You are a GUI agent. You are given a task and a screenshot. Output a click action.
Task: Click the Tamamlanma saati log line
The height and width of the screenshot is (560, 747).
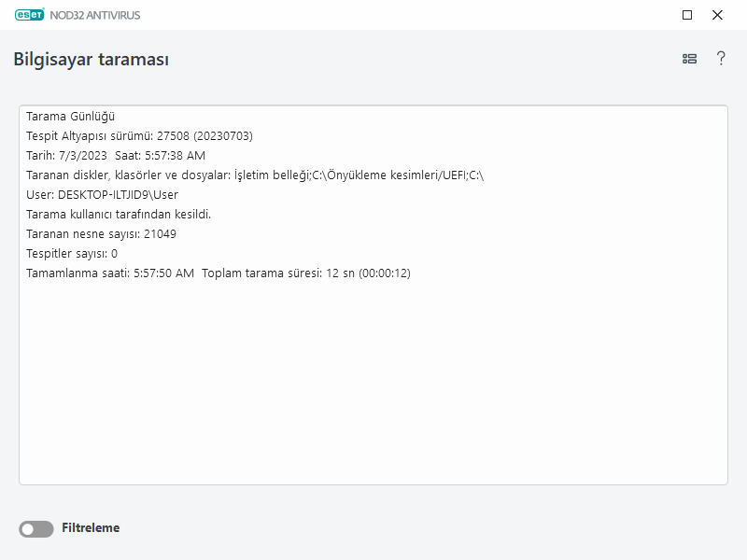[x=110, y=273]
